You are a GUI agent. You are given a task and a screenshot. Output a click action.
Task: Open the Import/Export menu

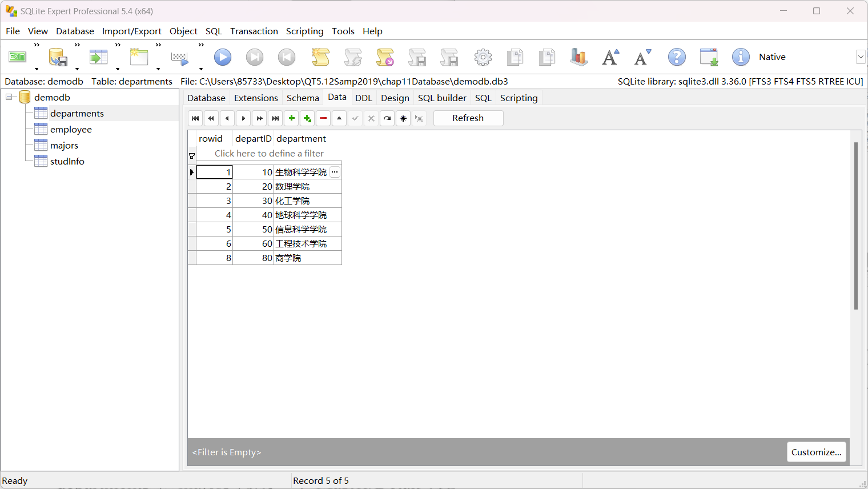coord(132,31)
